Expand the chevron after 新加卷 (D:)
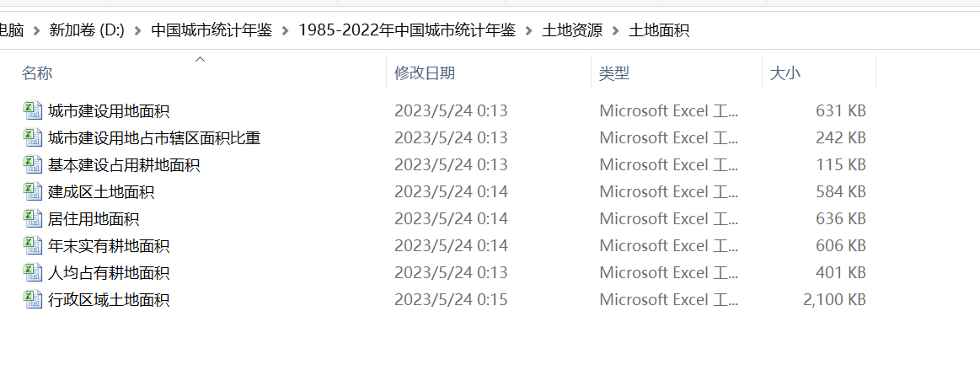Image resolution: width=980 pixels, height=365 pixels. point(137,30)
